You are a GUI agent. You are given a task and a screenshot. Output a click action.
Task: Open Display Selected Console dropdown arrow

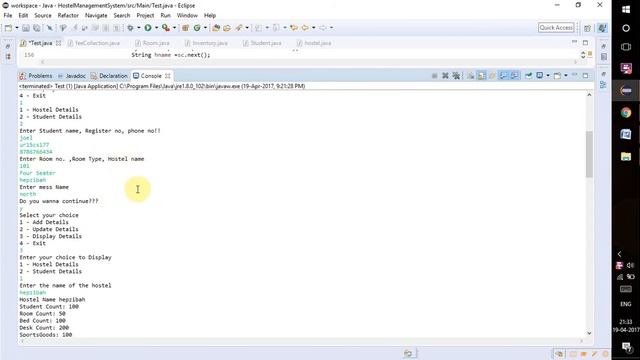click(548, 76)
